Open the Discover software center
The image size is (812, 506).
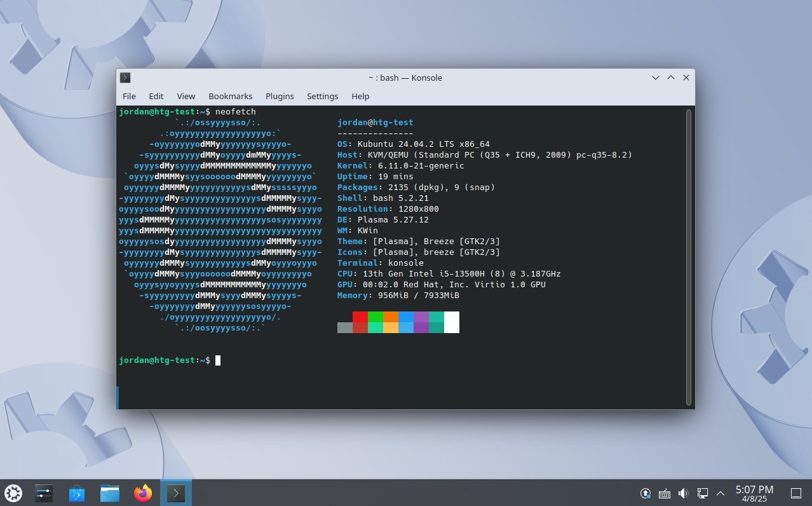click(x=76, y=493)
